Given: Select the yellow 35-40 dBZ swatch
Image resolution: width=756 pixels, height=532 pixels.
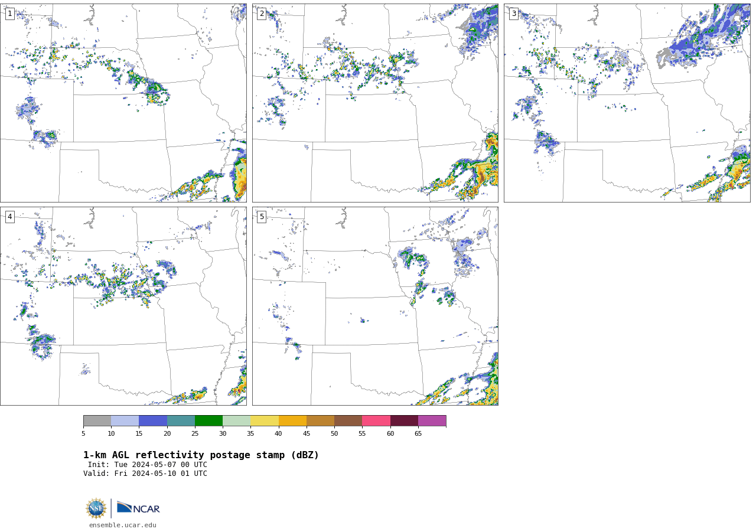Looking at the screenshot, I should click(x=265, y=421).
